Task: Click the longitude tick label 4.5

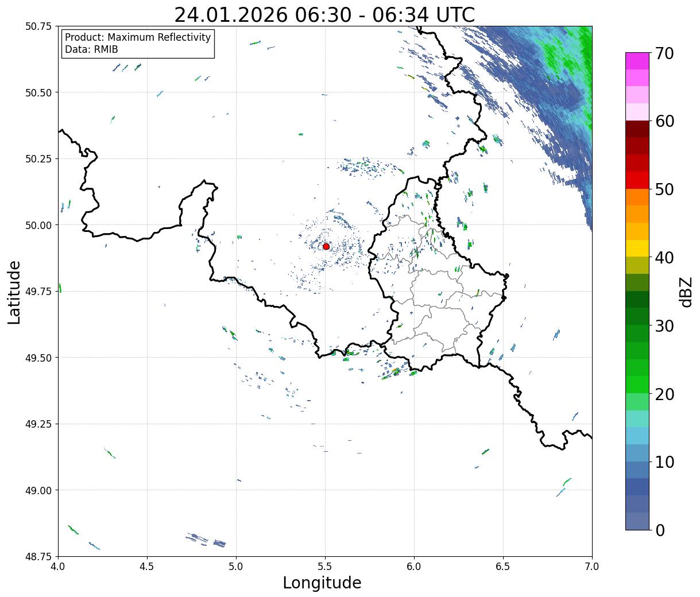Action: [x=147, y=566]
